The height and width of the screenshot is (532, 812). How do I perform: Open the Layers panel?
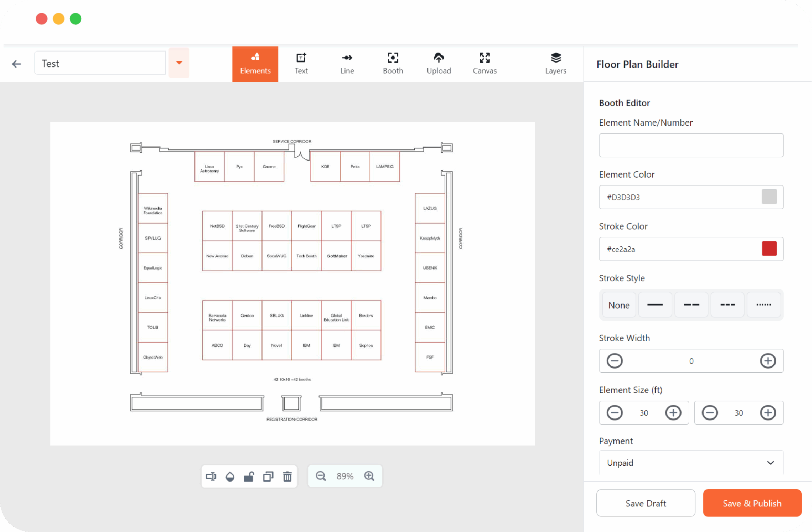555,63
